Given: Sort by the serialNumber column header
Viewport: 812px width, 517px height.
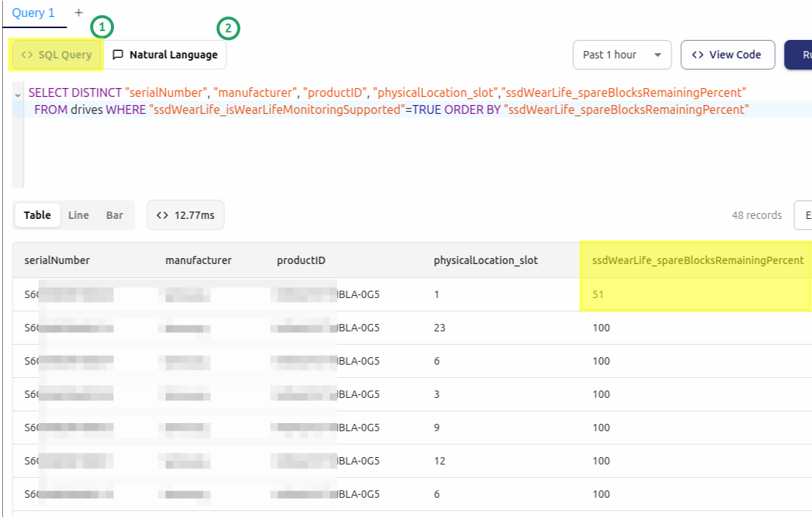Looking at the screenshot, I should pyautogui.click(x=57, y=260).
